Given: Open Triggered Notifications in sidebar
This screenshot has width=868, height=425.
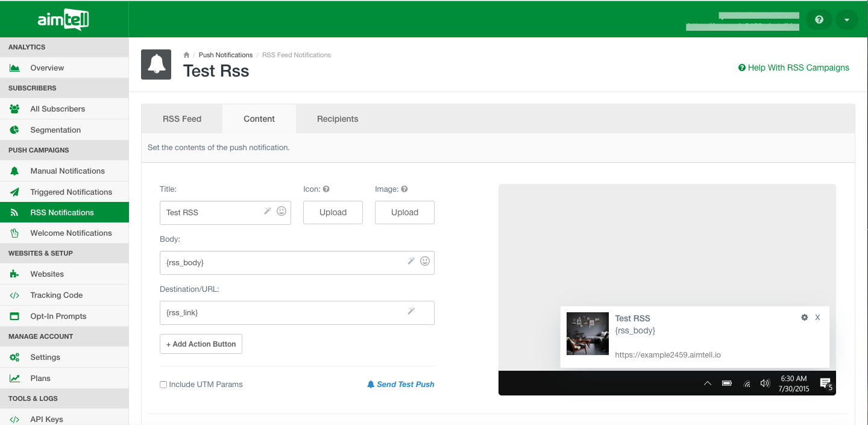Looking at the screenshot, I should (x=71, y=192).
